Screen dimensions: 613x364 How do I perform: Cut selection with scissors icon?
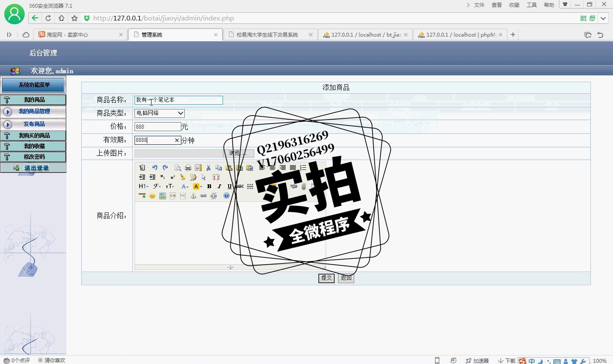208,168
